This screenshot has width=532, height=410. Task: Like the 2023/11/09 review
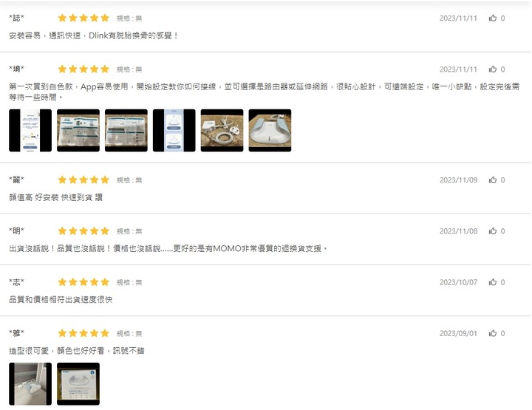point(493,180)
